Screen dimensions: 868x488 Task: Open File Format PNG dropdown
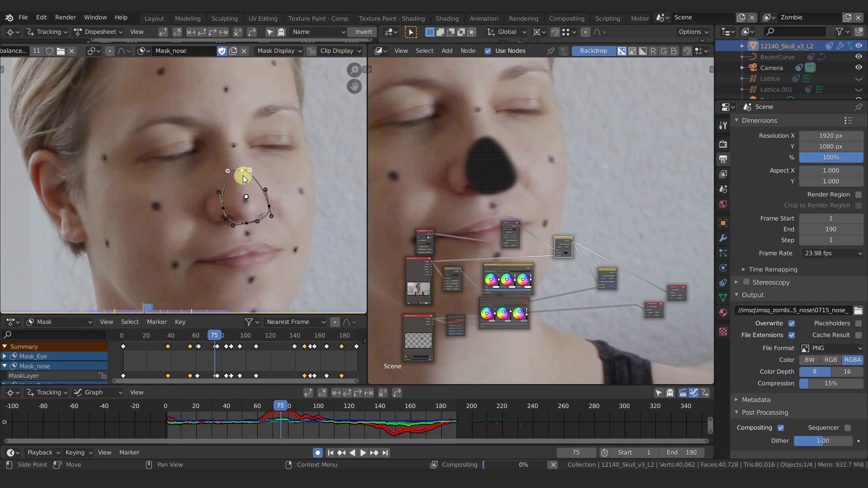832,348
